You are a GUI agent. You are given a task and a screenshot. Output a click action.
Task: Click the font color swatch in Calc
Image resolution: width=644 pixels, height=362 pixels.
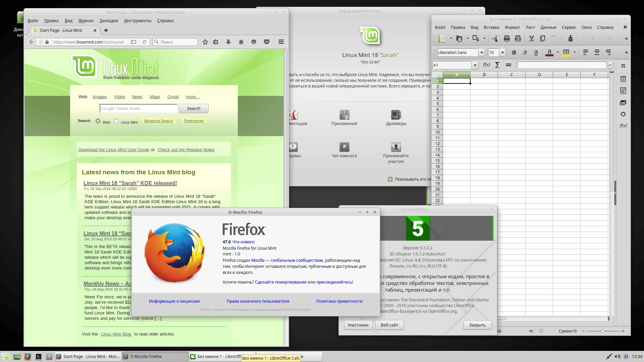549,53
